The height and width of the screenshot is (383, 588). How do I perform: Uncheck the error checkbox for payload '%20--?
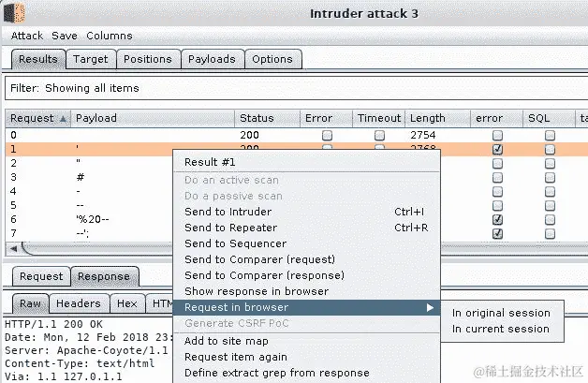pyautogui.click(x=497, y=219)
